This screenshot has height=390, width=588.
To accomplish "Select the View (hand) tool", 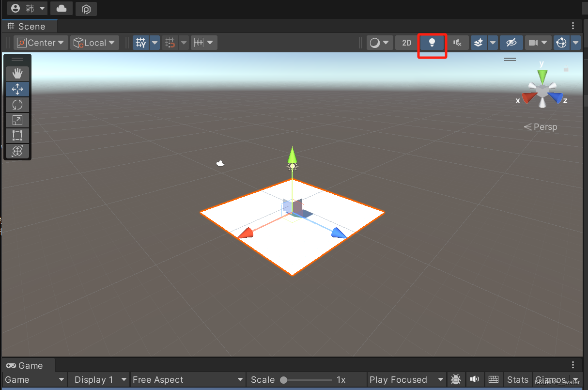I will point(17,73).
